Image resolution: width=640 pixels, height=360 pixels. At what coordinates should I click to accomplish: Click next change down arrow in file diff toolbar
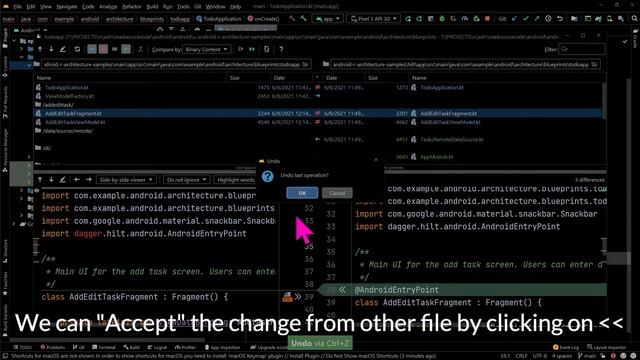point(51,180)
